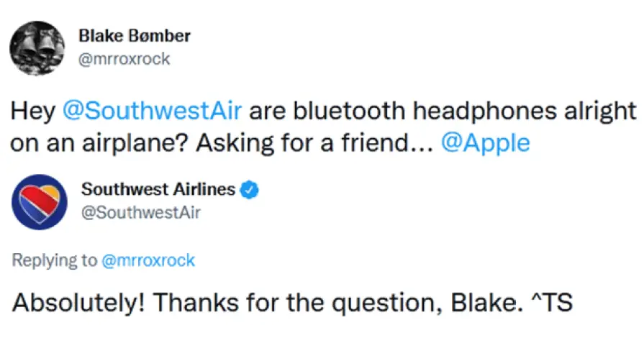Click @mrroxrock in the Replying to line

point(148,260)
